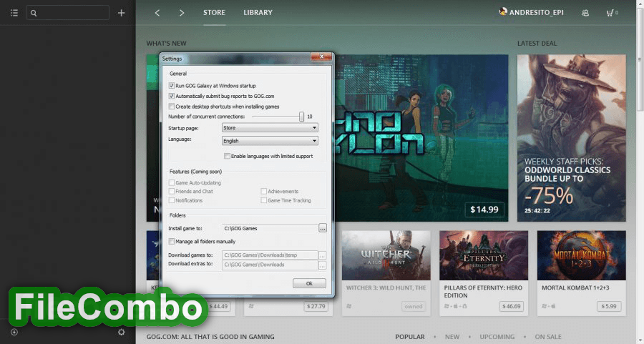
Task: Click the $46.69 Pillars of Eternity price
Action: [512, 306]
